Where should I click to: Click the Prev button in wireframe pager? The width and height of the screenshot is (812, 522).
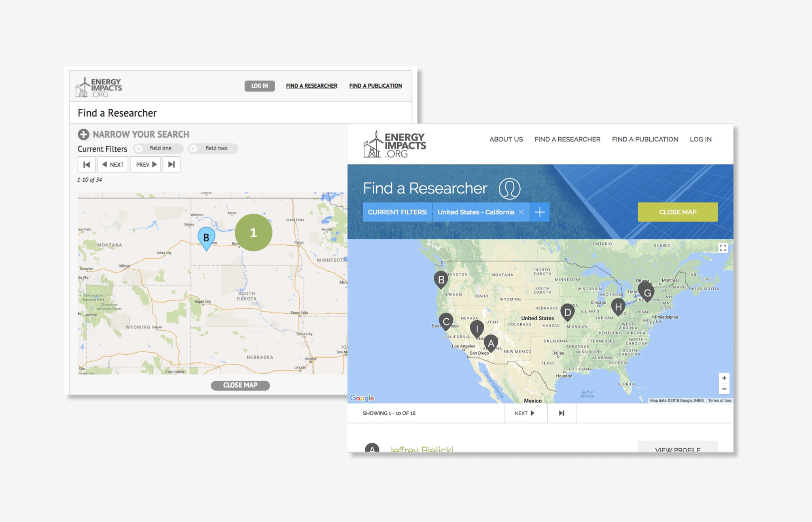click(x=146, y=164)
